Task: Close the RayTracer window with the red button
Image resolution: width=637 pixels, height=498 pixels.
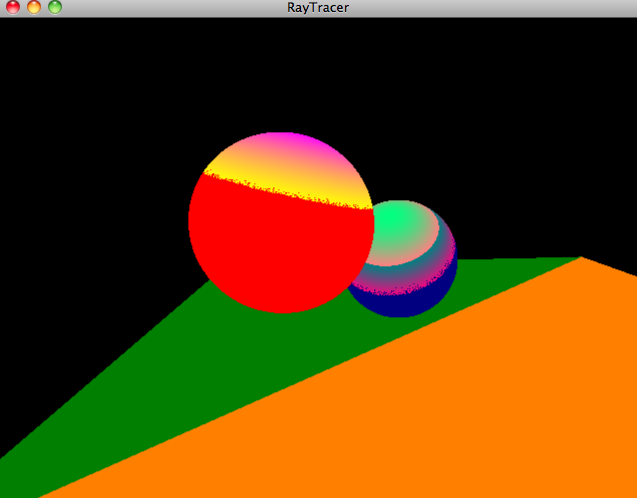Action: click(x=13, y=7)
